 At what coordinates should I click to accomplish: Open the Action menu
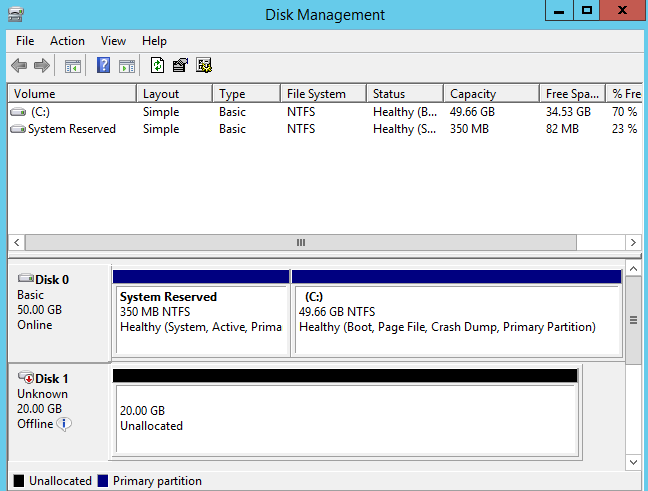pyautogui.click(x=67, y=41)
